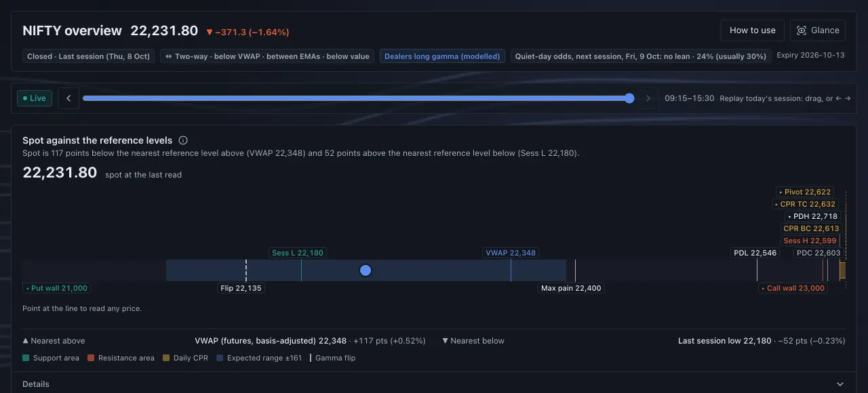Viewport: 868px width, 393px height.
Task: Click the VWAP (futures, basis-adjusted) 22,348 readout
Action: coord(271,341)
